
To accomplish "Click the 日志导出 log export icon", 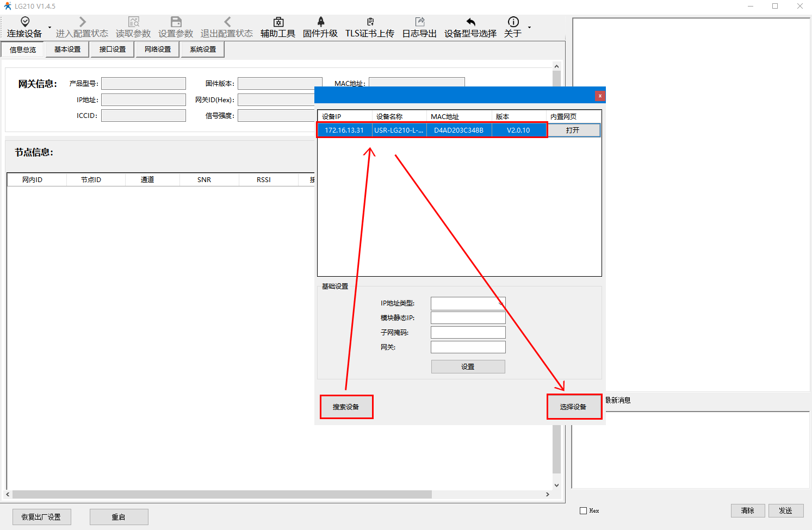I will pos(419,22).
